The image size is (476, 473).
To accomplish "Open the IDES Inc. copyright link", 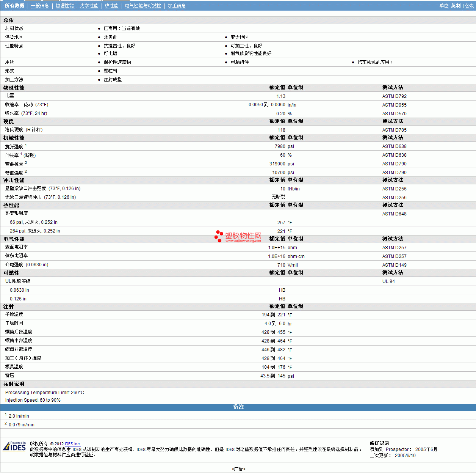I will coord(72,444).
